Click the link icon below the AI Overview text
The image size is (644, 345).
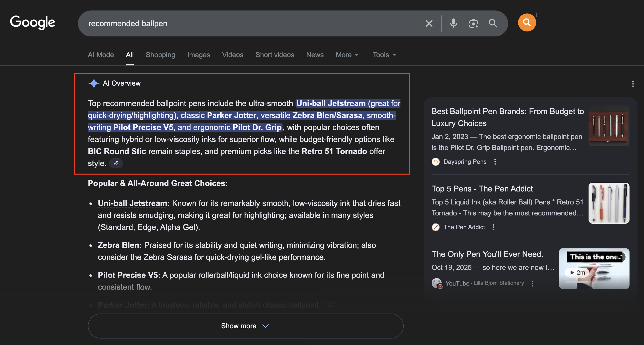point(116,163)
